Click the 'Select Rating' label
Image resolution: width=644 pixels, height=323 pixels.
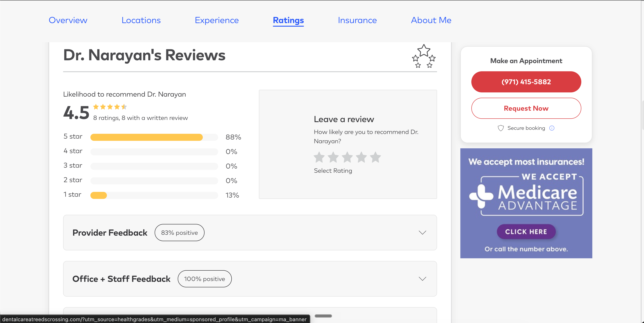pyautogui.click(x=333, y=171)
